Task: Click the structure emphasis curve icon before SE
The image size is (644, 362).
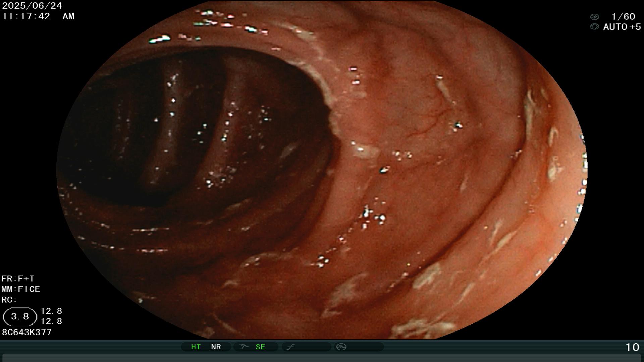Action: (x=243, y=347)
